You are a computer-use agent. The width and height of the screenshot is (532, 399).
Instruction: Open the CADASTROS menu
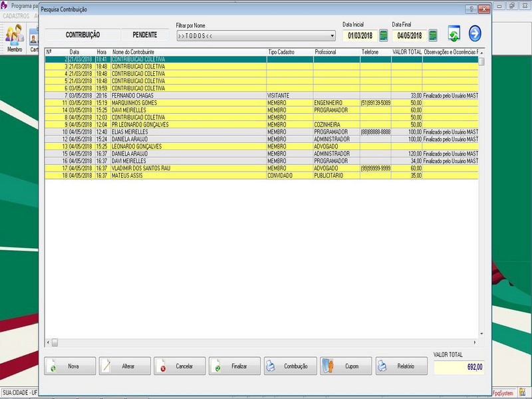(16, 15)
